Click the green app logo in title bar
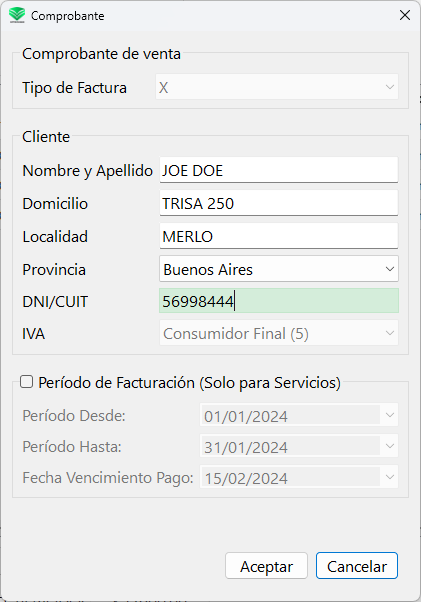The height and width of the screenshot is (602, 421). (17, 16)
